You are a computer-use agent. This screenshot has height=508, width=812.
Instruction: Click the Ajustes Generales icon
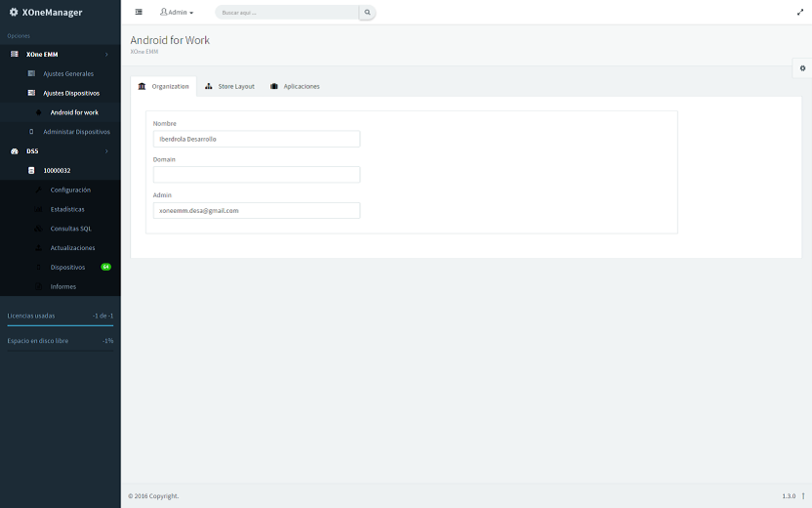31,73
